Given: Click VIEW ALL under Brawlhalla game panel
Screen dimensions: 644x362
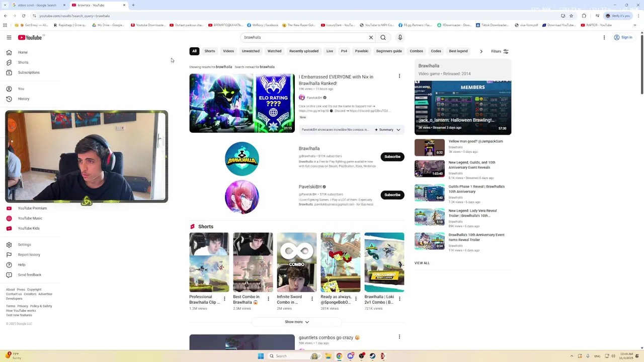Looking at the screenshot, I should (x=422, y=263).
